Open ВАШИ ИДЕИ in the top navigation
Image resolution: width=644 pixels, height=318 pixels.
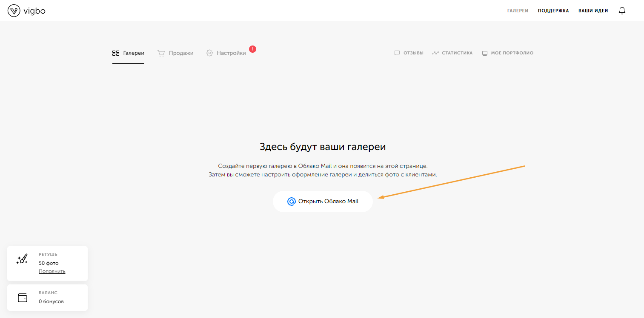coord(593,11)
